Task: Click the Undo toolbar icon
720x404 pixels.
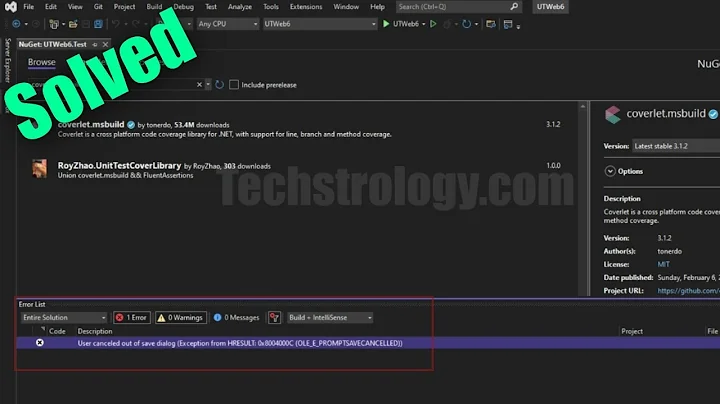Action: (116, 24)
